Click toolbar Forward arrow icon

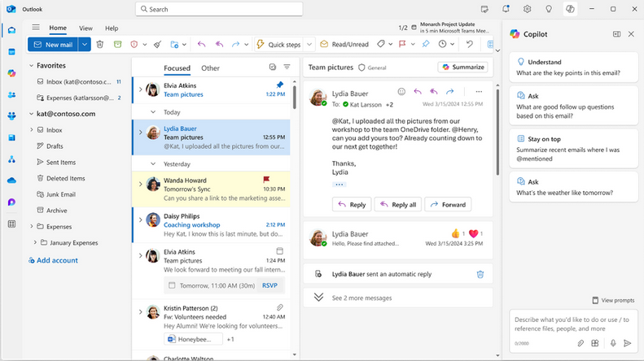(x=235, y=44)
